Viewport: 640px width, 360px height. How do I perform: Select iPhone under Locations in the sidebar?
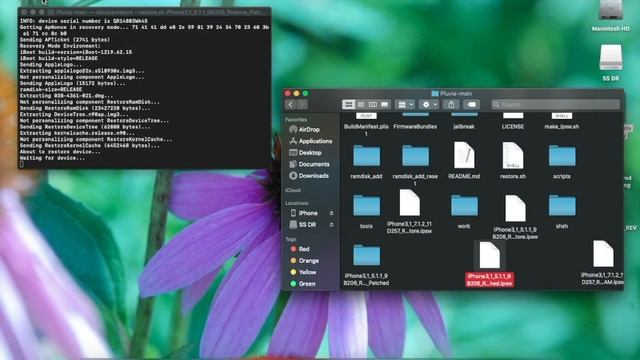click(304, 213)
